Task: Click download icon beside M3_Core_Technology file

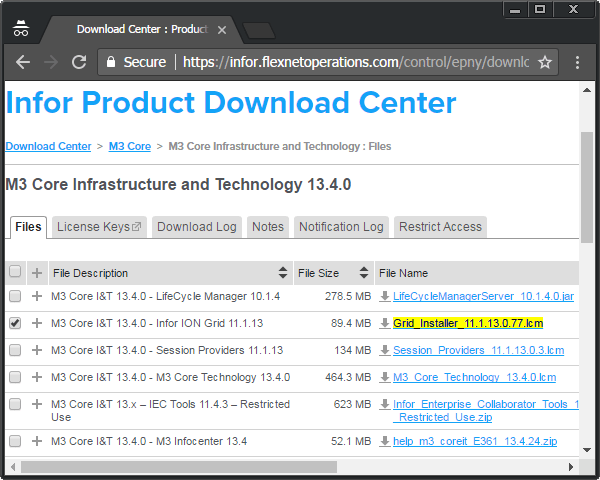Action: point(385,378)
